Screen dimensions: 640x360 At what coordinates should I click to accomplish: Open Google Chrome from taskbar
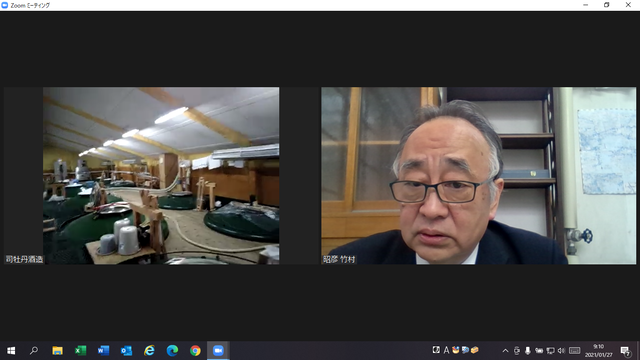tap(195, 351)
